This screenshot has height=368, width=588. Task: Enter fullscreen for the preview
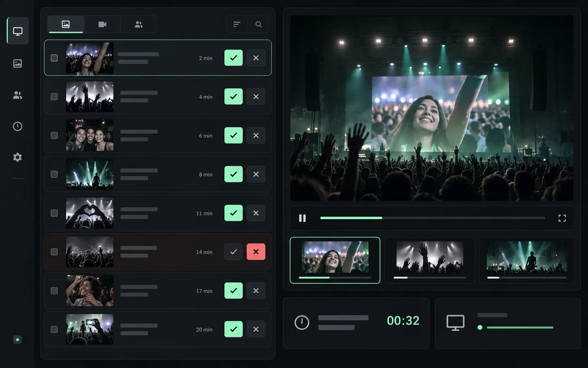click(x=562, y=218)
